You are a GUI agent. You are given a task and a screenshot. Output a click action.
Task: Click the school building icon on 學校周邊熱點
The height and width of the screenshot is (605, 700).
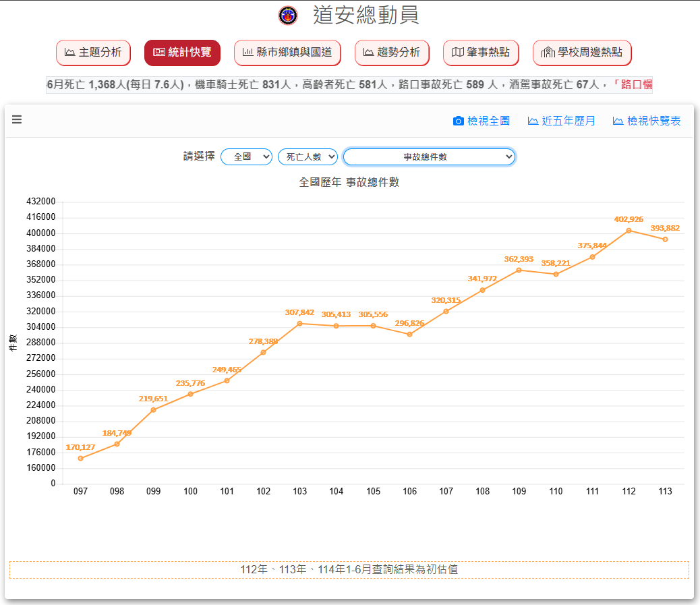548,53
